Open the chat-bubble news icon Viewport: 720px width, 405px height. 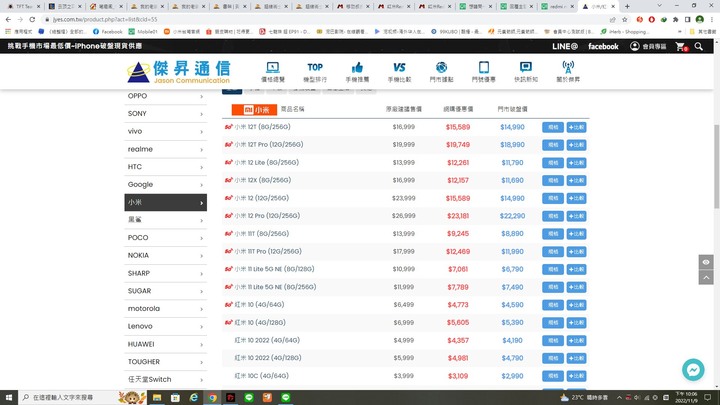(526, 72)
